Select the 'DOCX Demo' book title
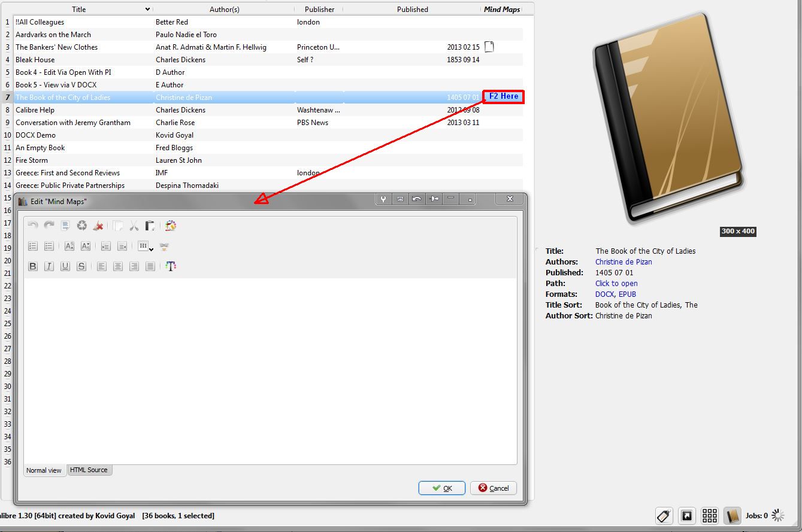The width and height of the screenshot is (802, 532). point(35,135)
